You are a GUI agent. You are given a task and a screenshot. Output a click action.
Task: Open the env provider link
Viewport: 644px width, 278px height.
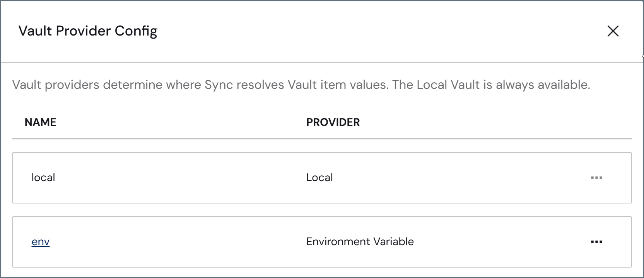click(x=41, y=242)
